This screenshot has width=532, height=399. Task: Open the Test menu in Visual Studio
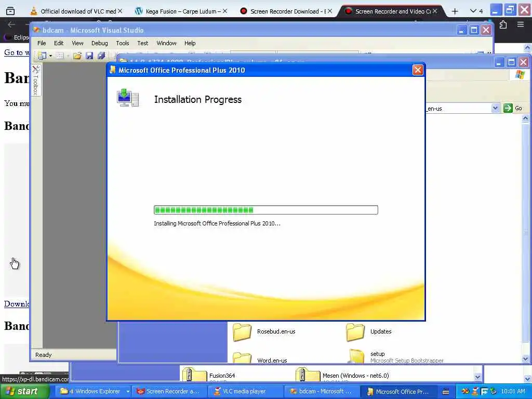coord(142,43)
